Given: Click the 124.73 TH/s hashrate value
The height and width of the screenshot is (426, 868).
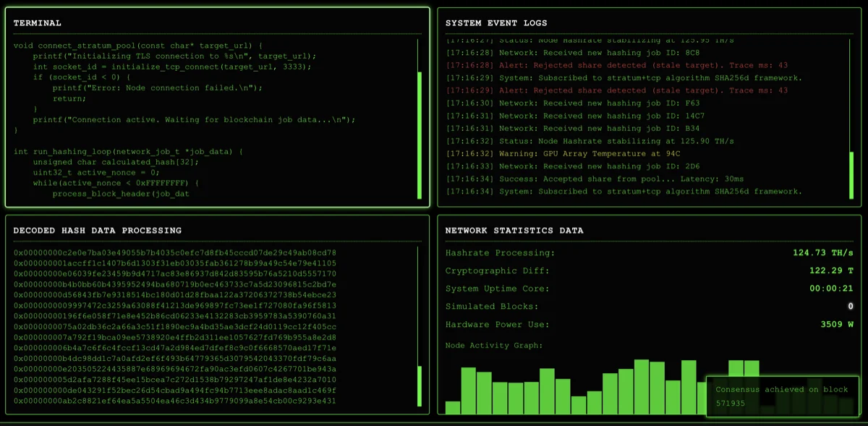Looking at the screenshot, I should click(823, 253).
